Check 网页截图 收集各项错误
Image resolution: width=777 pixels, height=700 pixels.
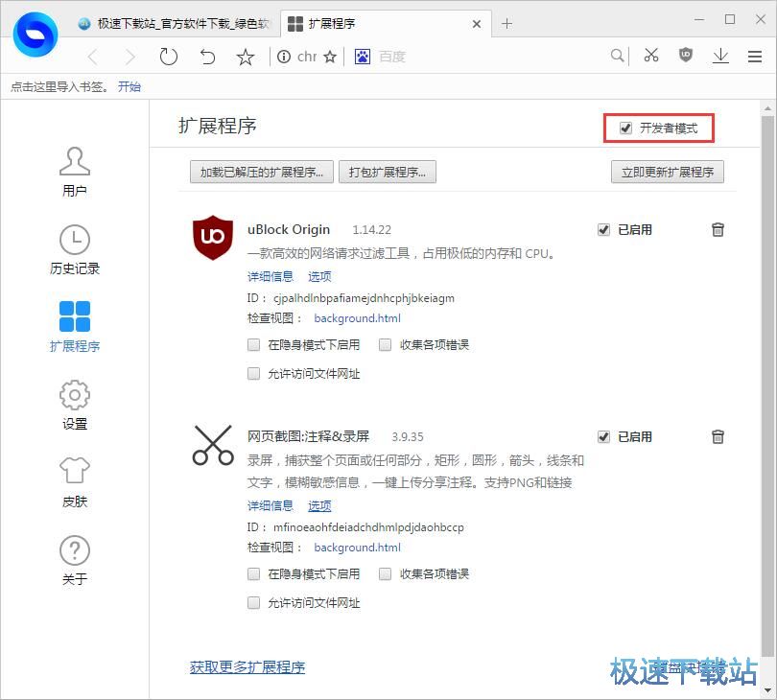[385, 574]
